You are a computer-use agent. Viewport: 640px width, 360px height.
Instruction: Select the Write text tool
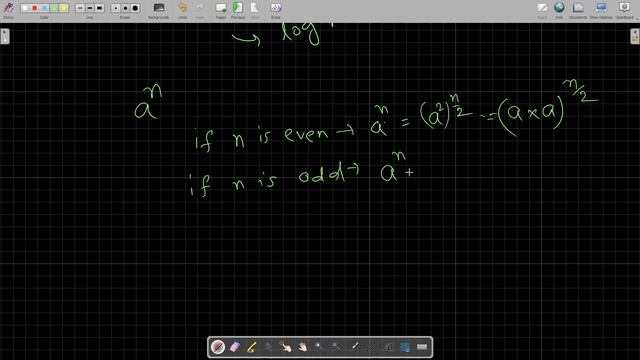coord(388,347)
